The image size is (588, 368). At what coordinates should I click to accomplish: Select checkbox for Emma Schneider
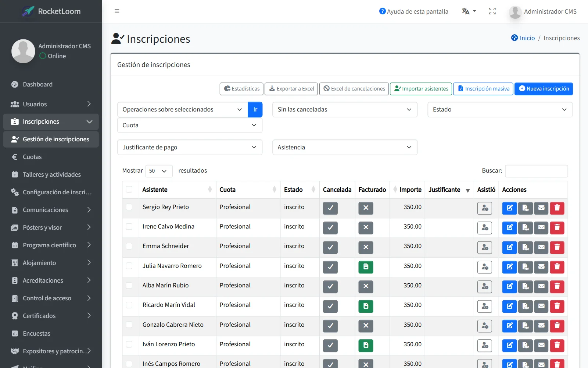coord(129,246)
